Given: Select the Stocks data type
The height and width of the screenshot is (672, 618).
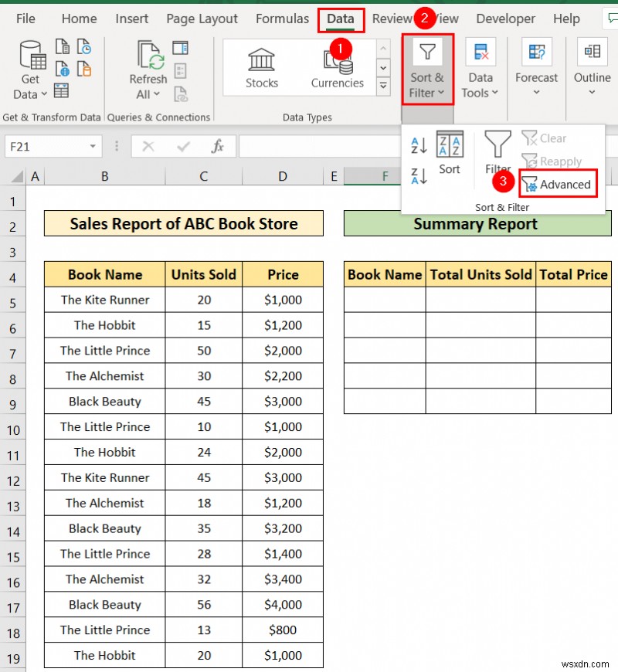Looking at the screenshot, I should [x=260, y=66].
